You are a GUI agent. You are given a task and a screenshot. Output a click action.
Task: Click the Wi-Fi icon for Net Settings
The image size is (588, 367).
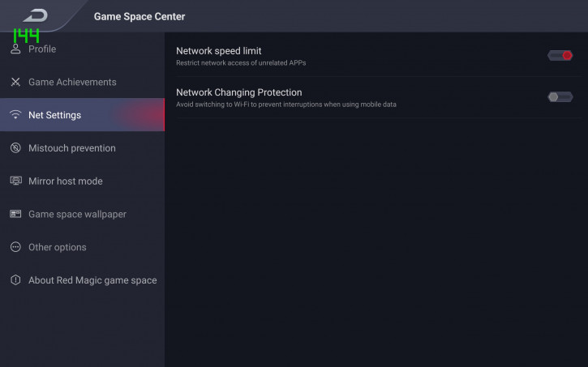click(x=15, y=114)
